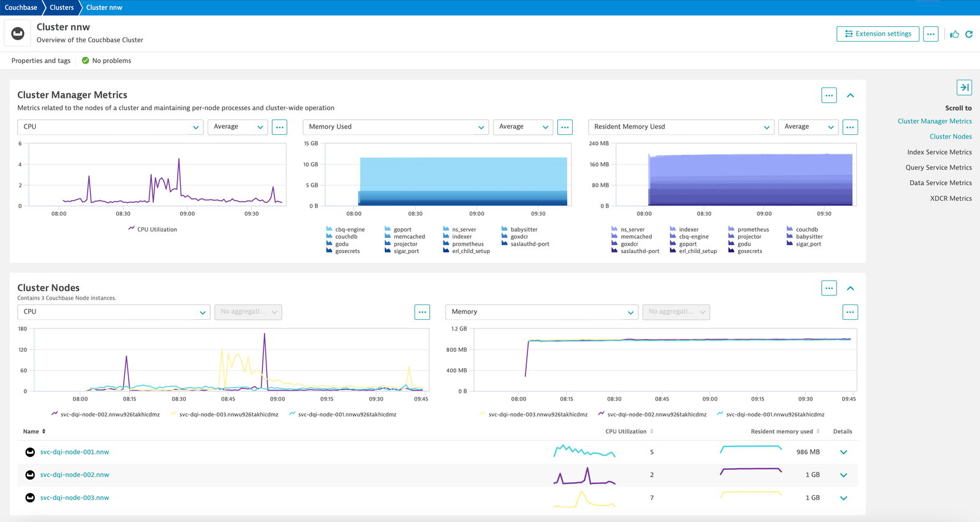
Task: Jump to Index Service Metrics section
Action: point(940,152)
